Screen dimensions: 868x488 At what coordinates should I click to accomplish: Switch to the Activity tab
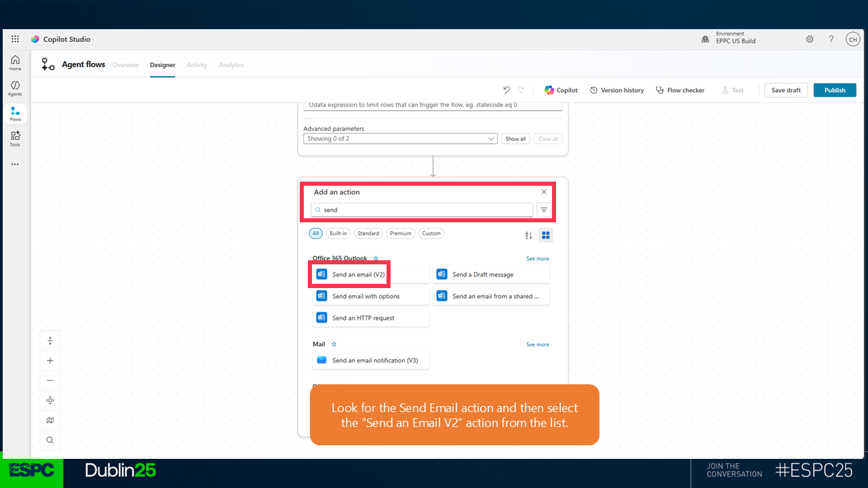point(197,65)
